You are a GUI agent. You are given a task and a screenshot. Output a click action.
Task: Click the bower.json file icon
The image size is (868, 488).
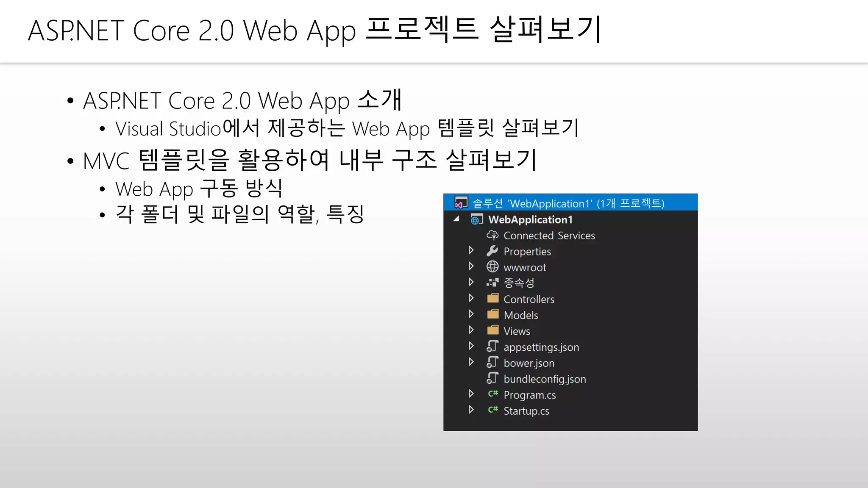492,362
